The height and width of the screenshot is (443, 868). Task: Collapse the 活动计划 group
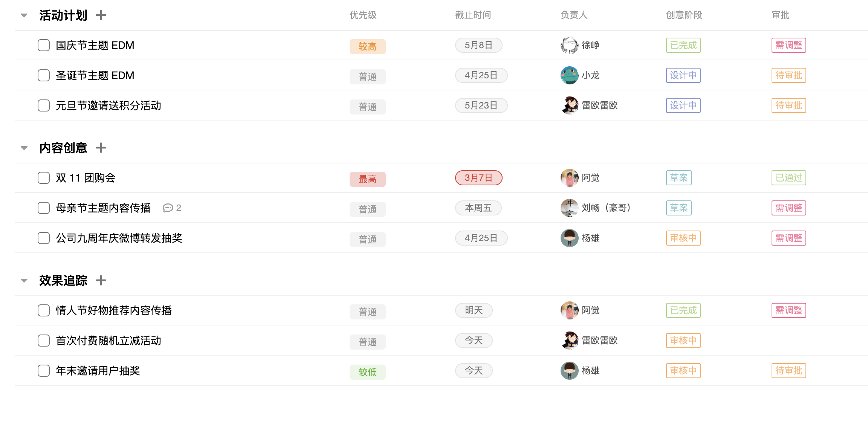[24, 15]
